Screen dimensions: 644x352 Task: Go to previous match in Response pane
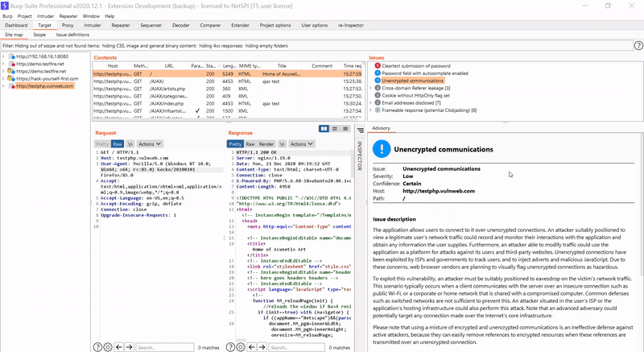tap(252, 347)
